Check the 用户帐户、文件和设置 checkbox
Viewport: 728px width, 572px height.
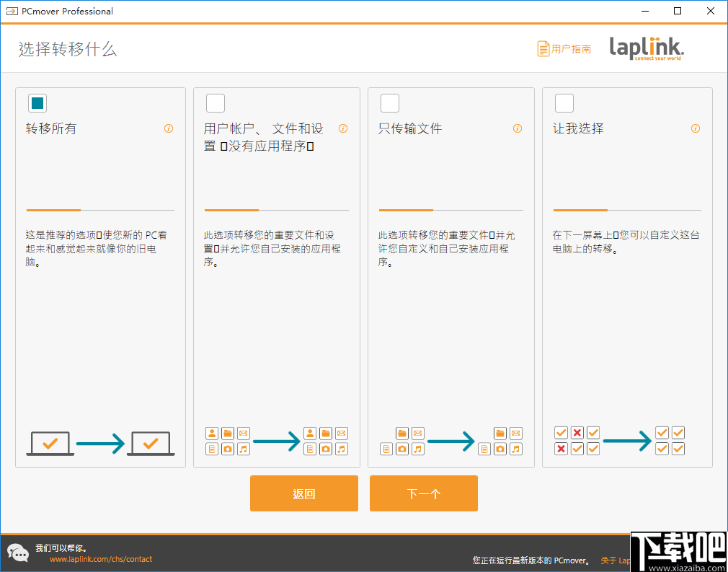(215, 103)
